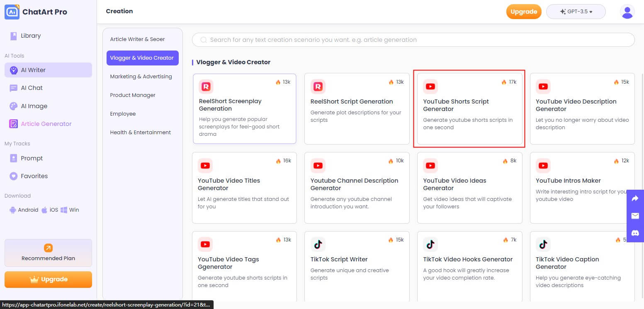Viewport: 644px width, 309px height.
Task: Click the search field for text scenarios
Action: [413, 40]
